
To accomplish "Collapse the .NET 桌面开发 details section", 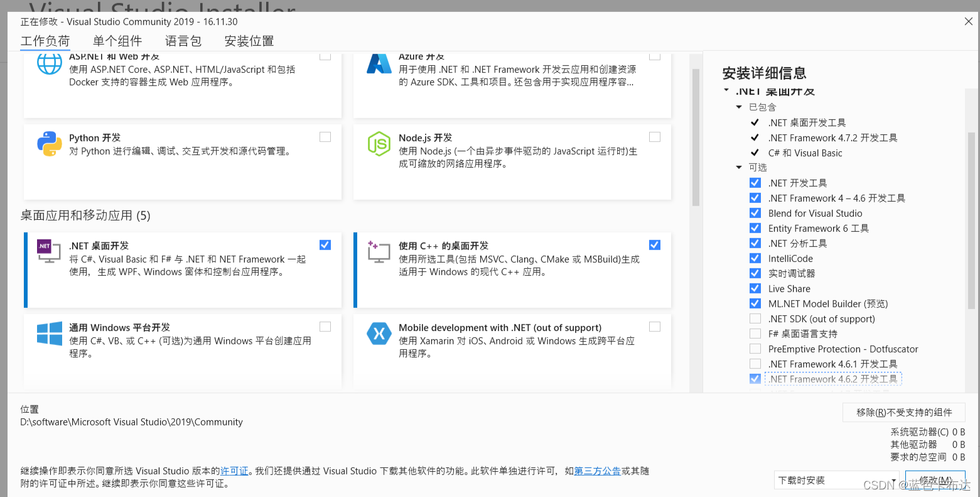I will point(726,90).
